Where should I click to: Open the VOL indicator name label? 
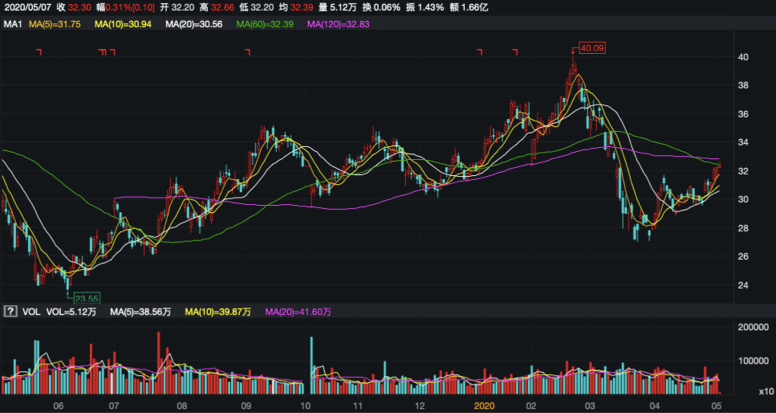pyautogui.click(x=29, y=312)
